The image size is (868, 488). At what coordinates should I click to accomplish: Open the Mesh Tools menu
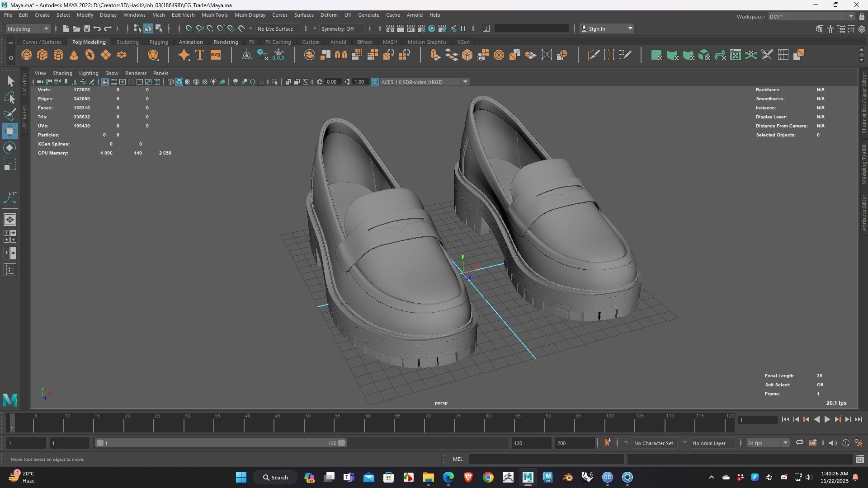pyautogui.click(x=214, y=15)
